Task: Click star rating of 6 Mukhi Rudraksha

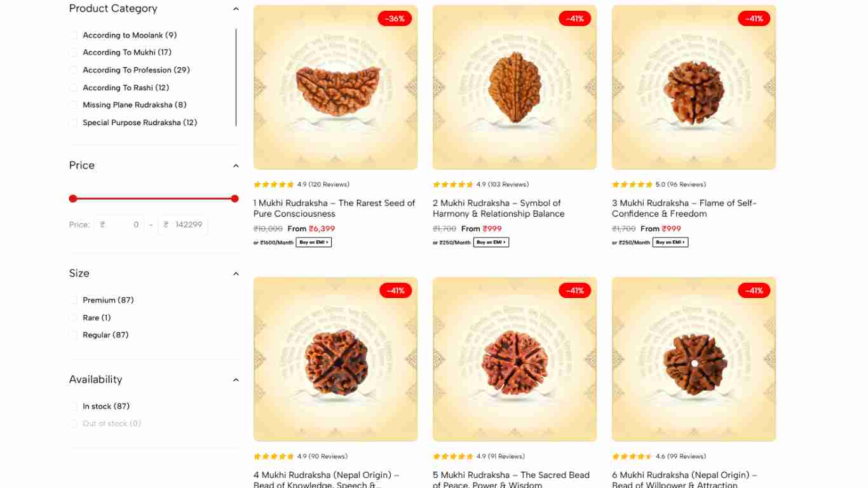Action: click(632, 456)
